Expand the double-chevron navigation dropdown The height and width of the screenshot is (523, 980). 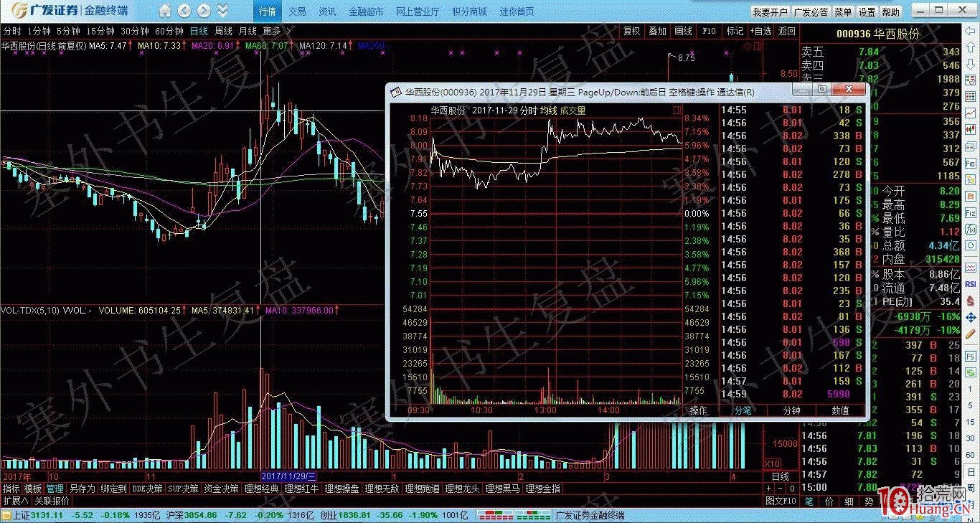pyautogui.click(x=222, y=11)
